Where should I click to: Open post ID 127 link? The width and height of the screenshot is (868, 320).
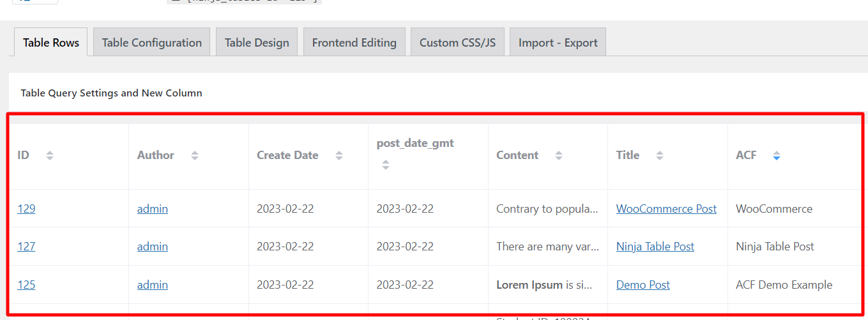pyautogui.click(x=26, y=246)
